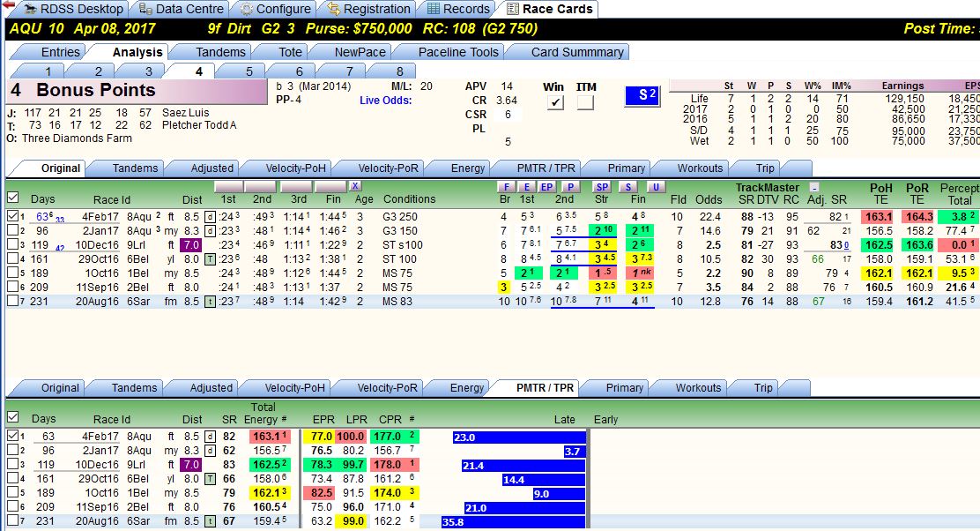This screenshot has height=531, width=980.
Task: Select the Race Cards tab
Action: click(x=550, y=9)
